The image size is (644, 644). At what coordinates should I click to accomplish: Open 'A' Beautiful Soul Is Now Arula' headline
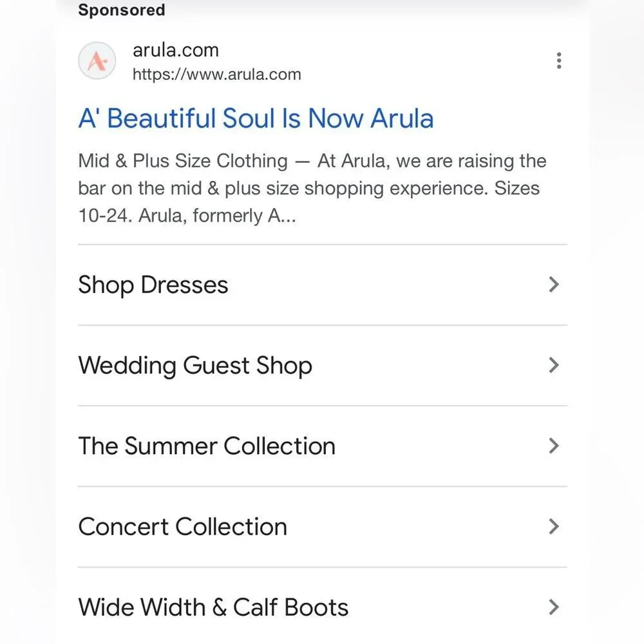coord(256,118)
